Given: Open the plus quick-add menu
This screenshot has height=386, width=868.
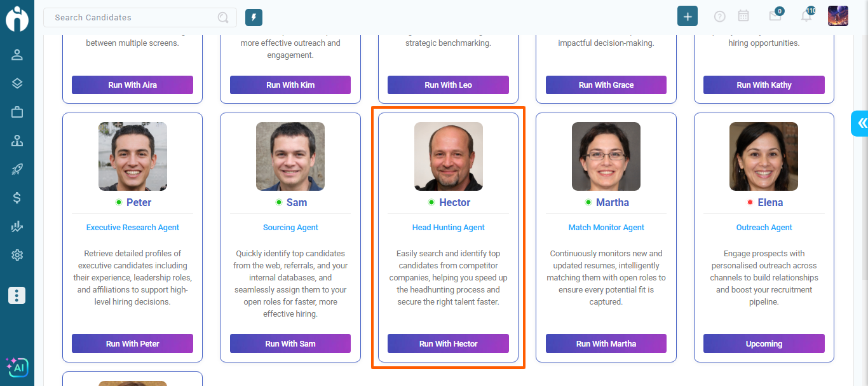Looking at the screenshot, I should click(x=688, y=17).
